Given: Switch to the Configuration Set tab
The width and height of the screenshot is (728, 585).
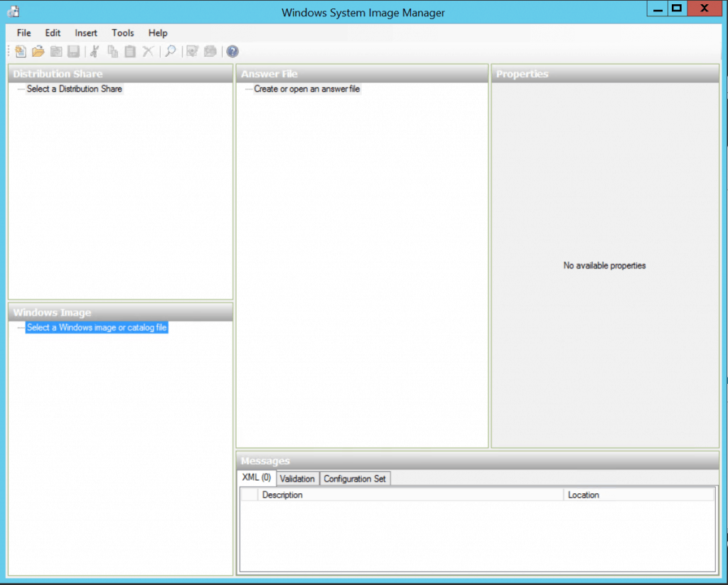Looking at the screenshot, I should point(355,478).
